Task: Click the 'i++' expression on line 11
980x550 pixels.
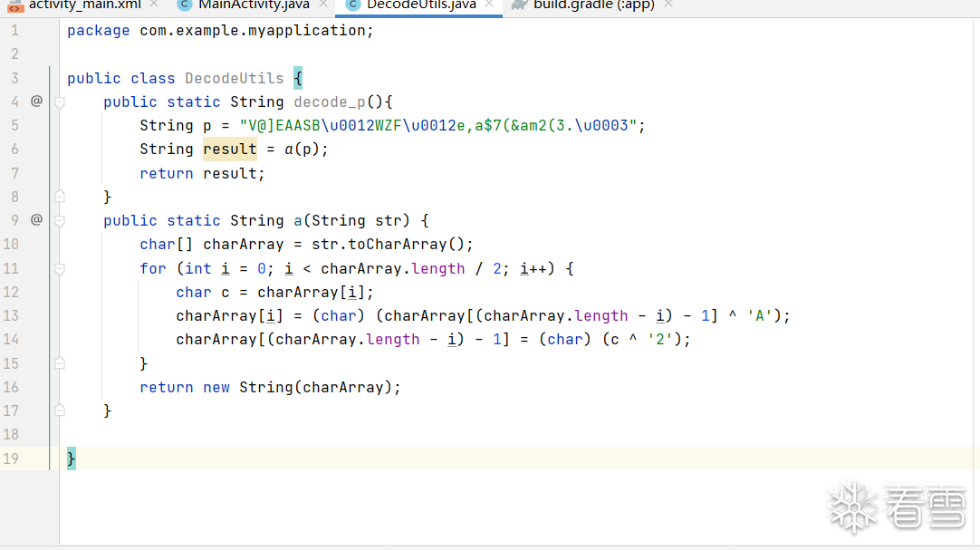Action: pos(533,269)
